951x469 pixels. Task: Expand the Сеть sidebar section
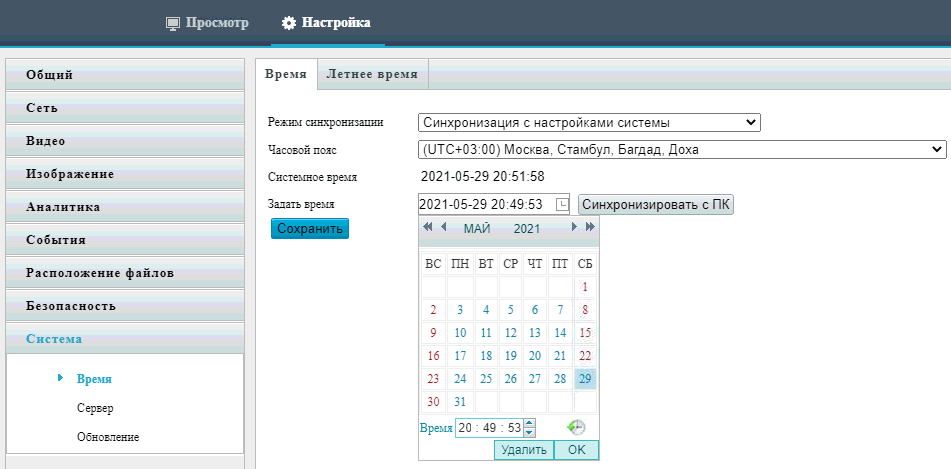point(125,108)
